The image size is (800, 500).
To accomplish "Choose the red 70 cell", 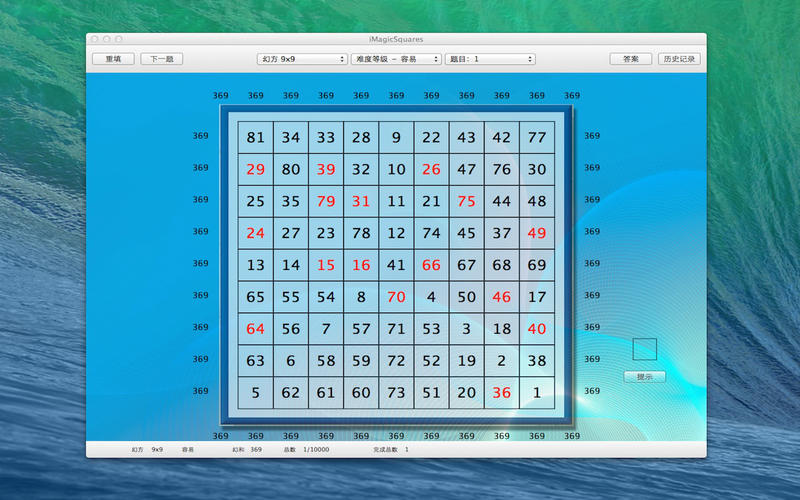I will [396, 297].
